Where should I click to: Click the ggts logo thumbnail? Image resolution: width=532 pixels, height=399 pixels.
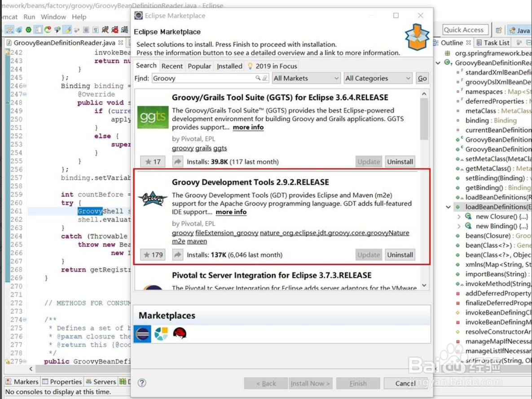[x=153, y=117]
